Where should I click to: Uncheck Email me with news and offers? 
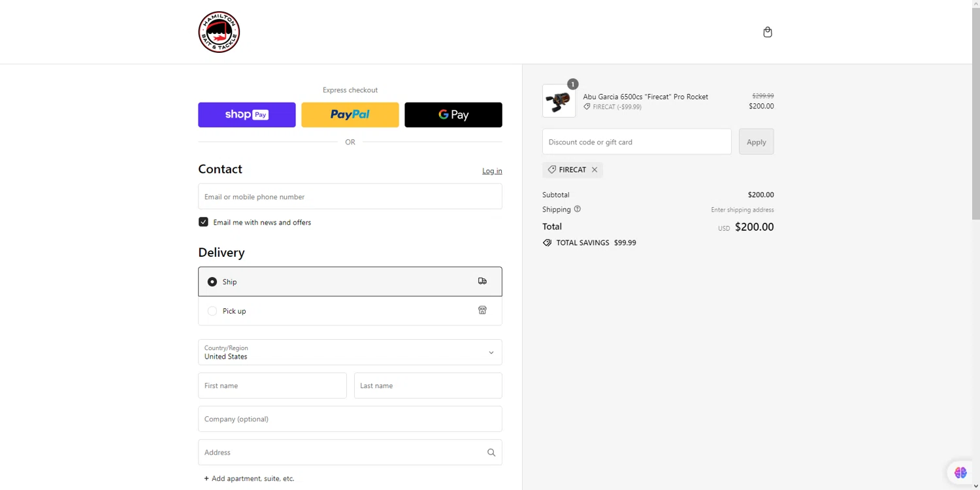coord(203,222)
